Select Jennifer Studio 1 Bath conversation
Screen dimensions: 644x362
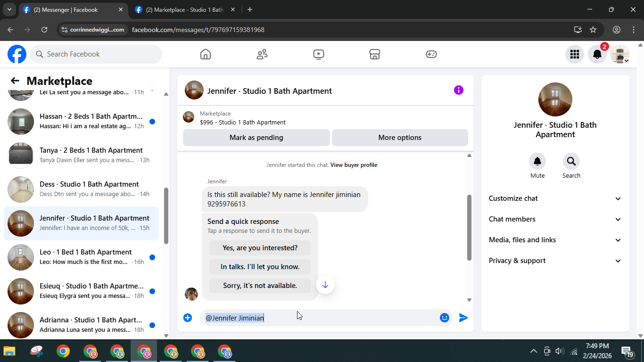(82, 223)
